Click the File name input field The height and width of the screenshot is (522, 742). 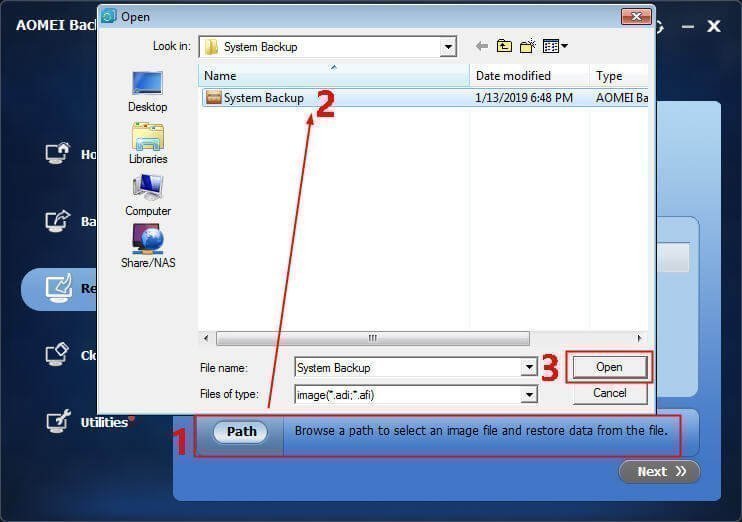(408, 368)
